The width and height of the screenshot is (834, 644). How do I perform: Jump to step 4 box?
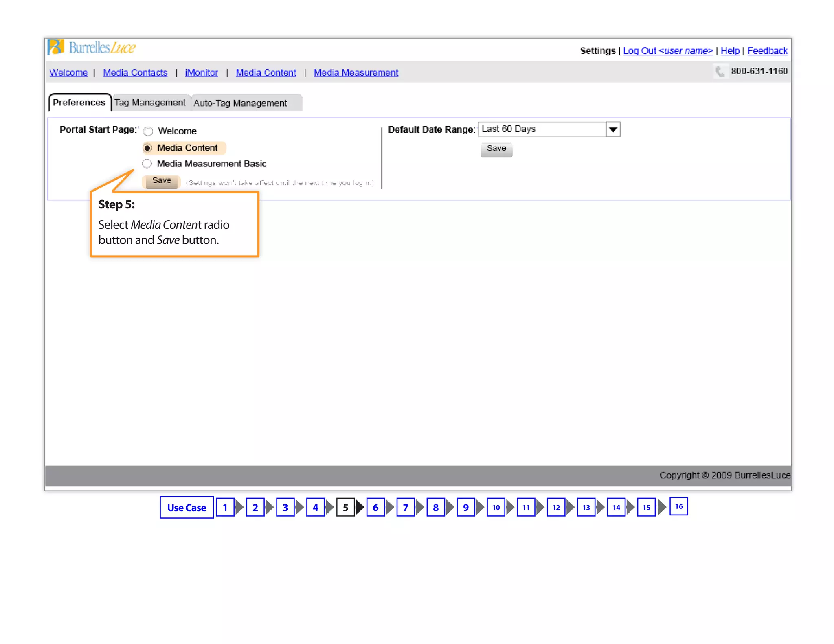click(x=316, y=508)
